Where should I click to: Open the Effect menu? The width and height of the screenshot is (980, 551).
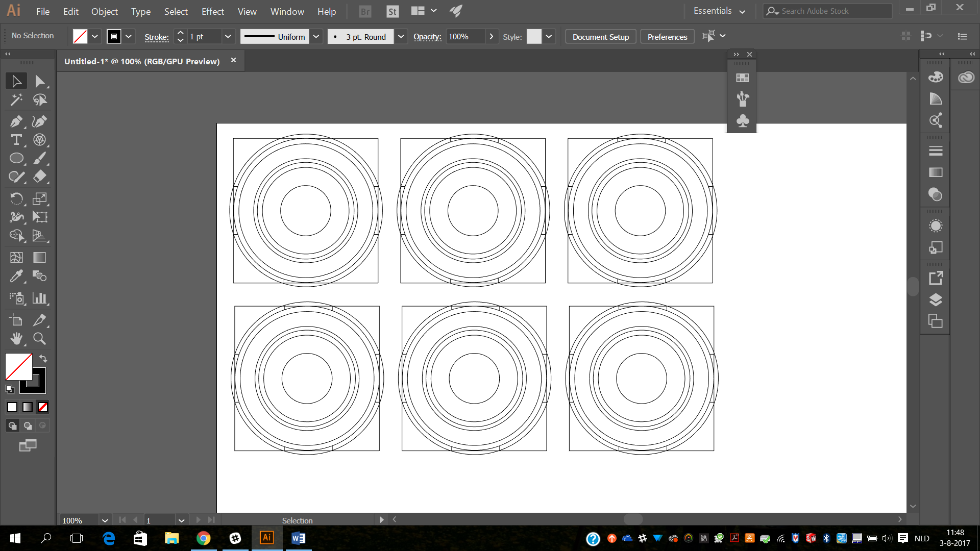point(212,11)
